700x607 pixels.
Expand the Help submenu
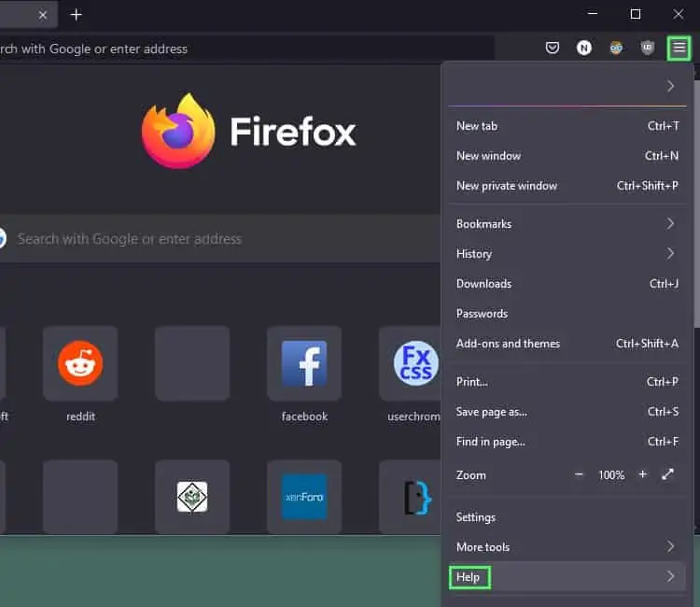coord(567,576)
